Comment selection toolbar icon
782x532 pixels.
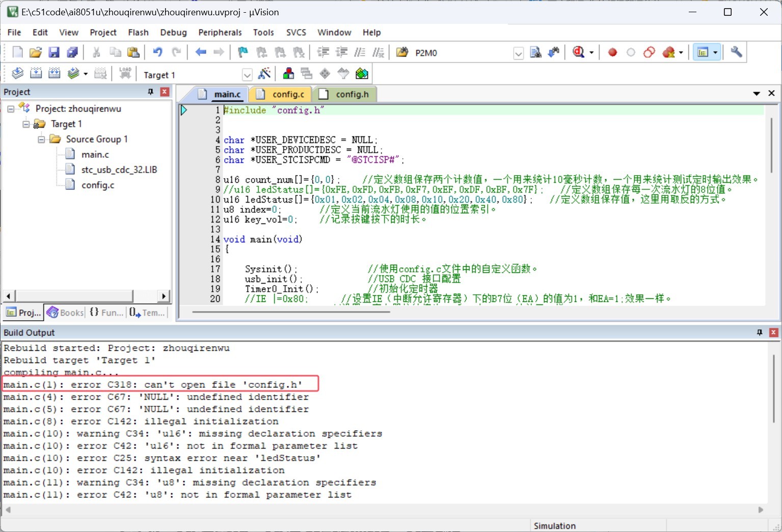(360, 52)
